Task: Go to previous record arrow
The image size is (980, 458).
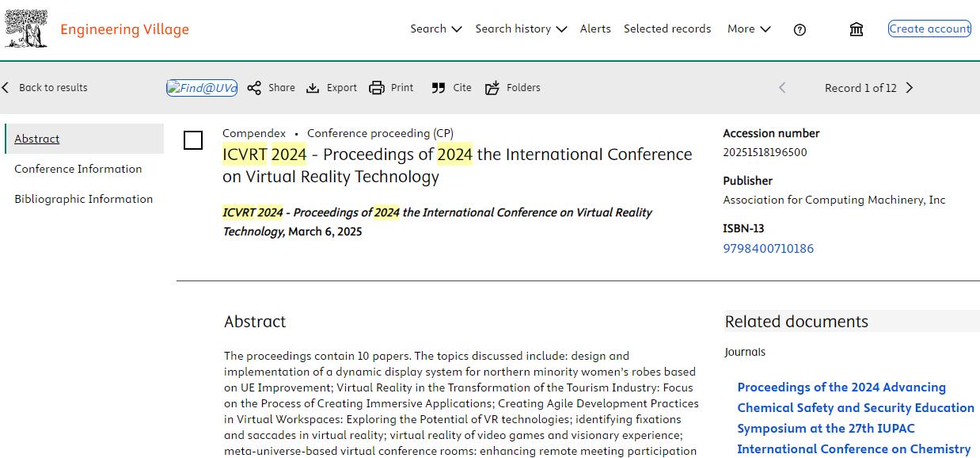Action: point(782,88)
